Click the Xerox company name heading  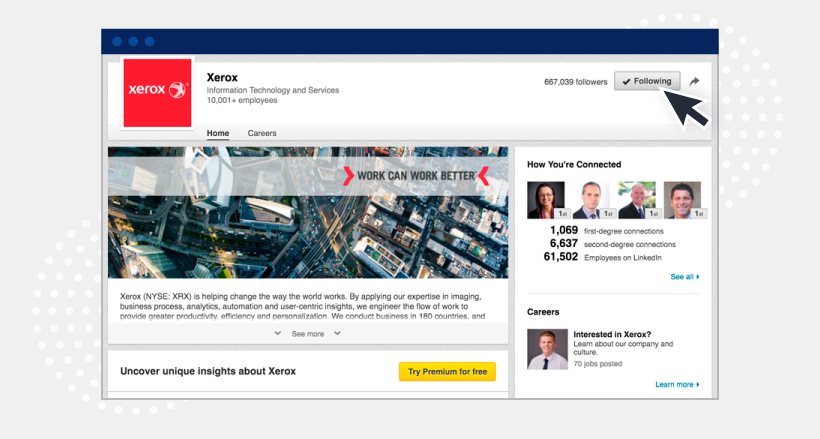coord(222,77)
